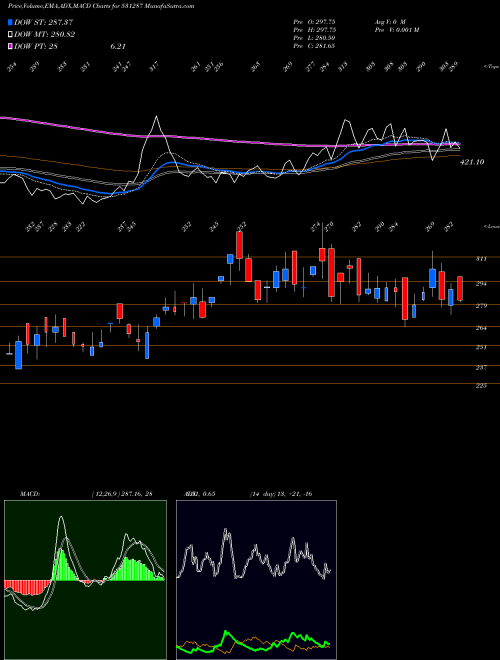Click the ADX indicator chart panel
The image size is (500, 660).
(x=256, y=580)
